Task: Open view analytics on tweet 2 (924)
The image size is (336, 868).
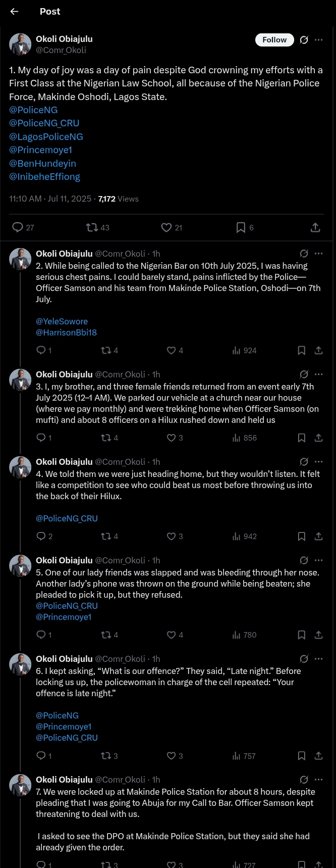Action: (245, 350)
